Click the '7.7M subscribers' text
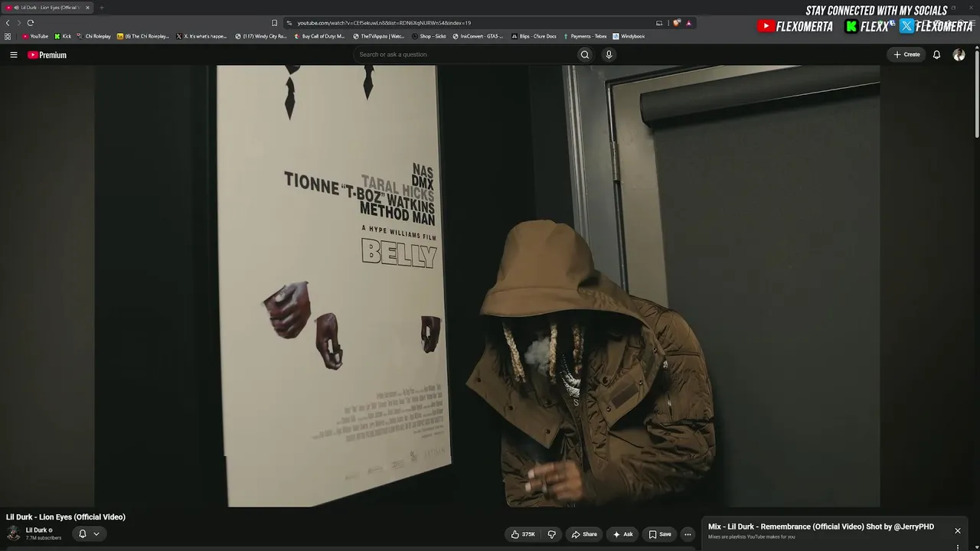 [x=44, y=539]
